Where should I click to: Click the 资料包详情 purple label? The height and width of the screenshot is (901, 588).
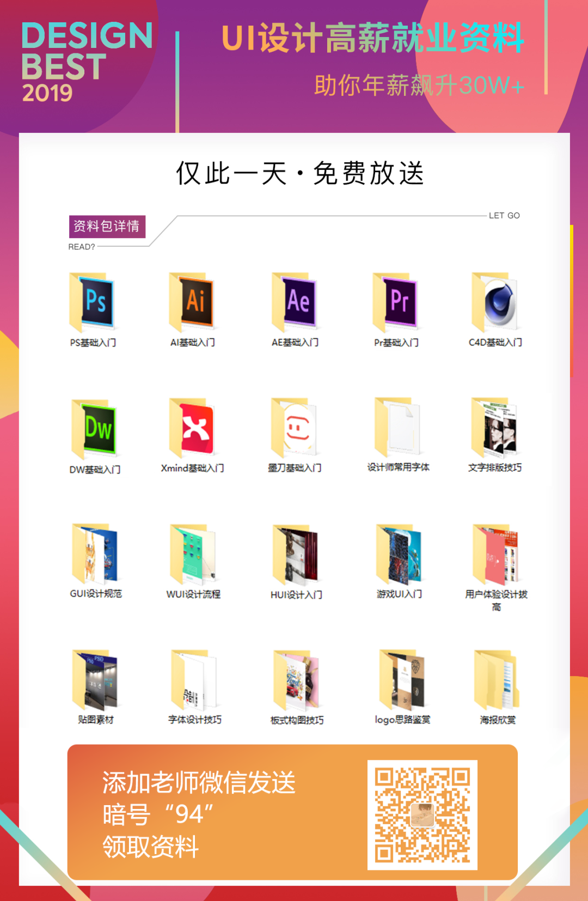coord(107,227)
